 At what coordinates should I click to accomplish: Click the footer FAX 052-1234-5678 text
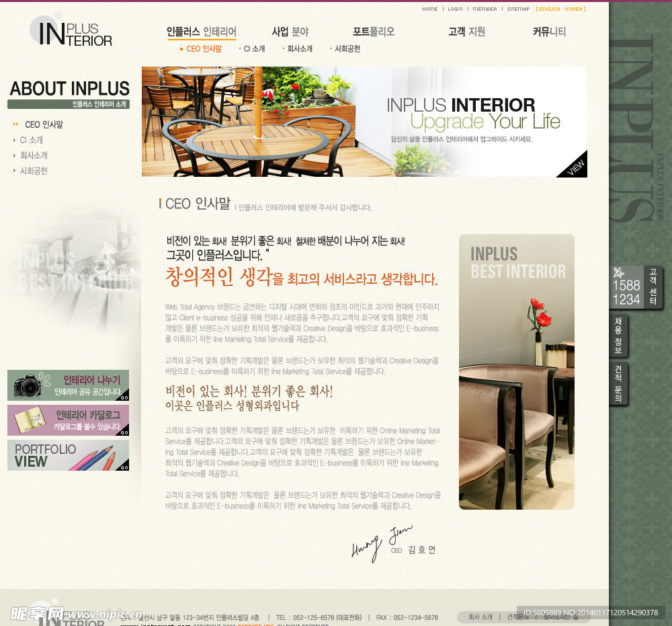(x=407, y=618)
